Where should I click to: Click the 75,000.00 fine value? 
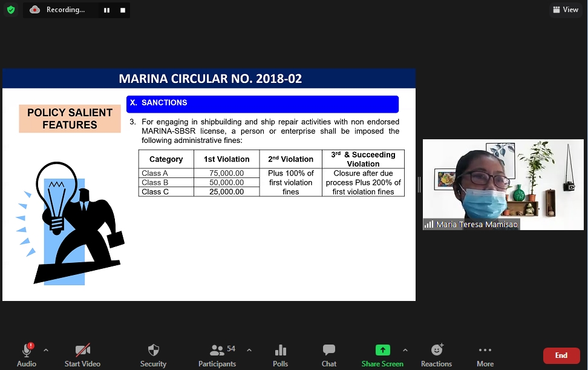[x=226, y=173]
